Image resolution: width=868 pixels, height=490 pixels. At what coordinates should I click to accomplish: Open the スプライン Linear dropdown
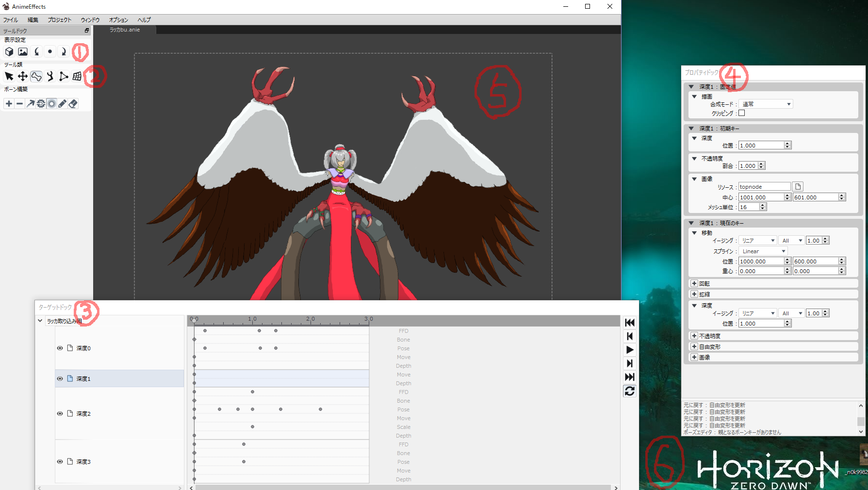tap(763, 251)
